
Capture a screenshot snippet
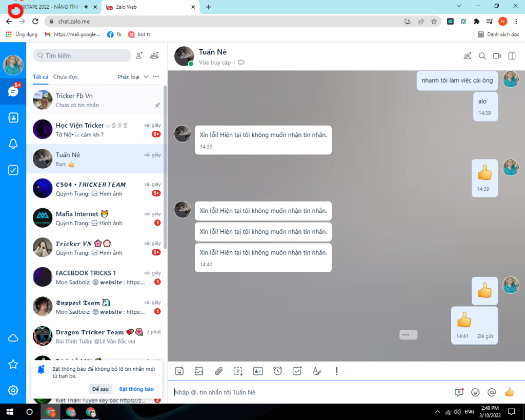coord(238,371)
